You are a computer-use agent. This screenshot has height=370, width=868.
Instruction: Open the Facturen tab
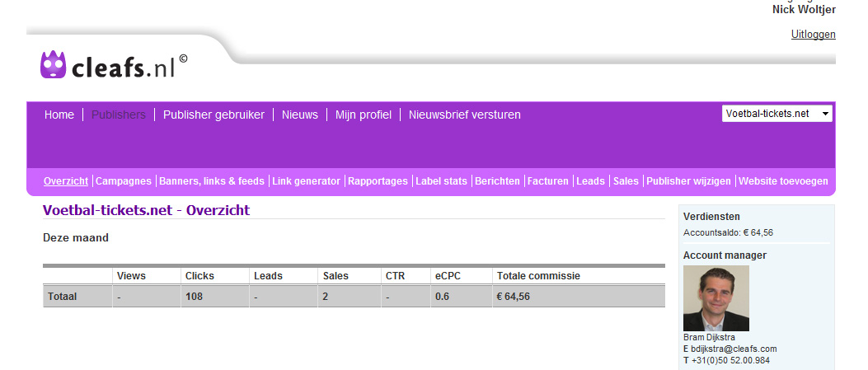click(x=547, y=180)
